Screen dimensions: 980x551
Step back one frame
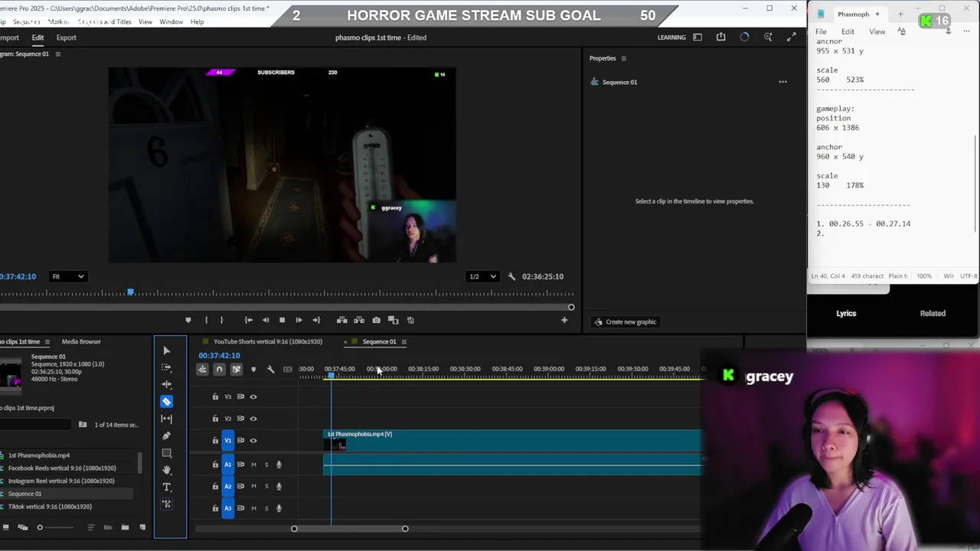point(265,320)
